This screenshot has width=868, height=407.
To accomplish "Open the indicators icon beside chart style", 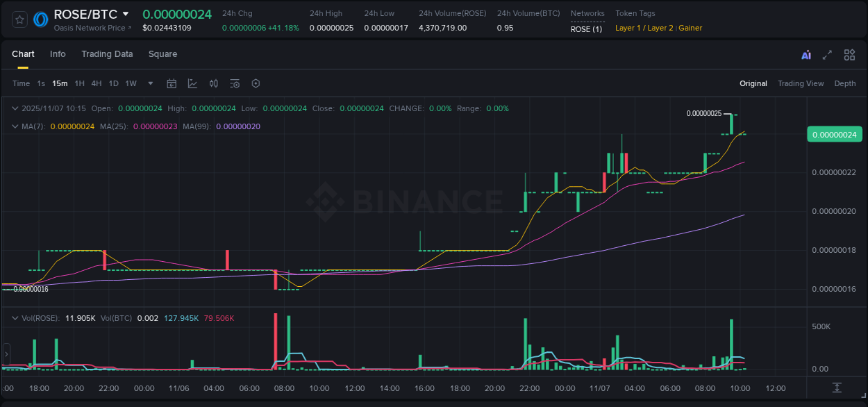I will (x=214, y=83).
